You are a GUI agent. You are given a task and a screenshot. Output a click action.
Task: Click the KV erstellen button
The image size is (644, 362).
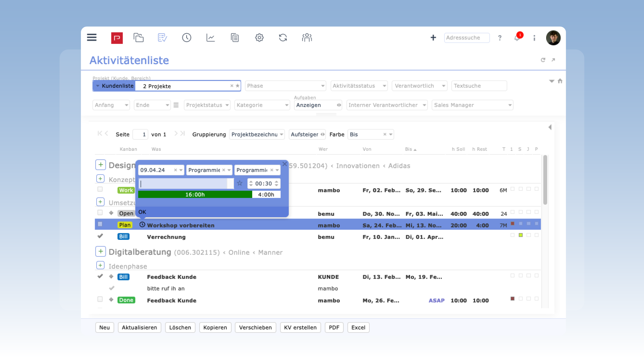tap(300, 328)
